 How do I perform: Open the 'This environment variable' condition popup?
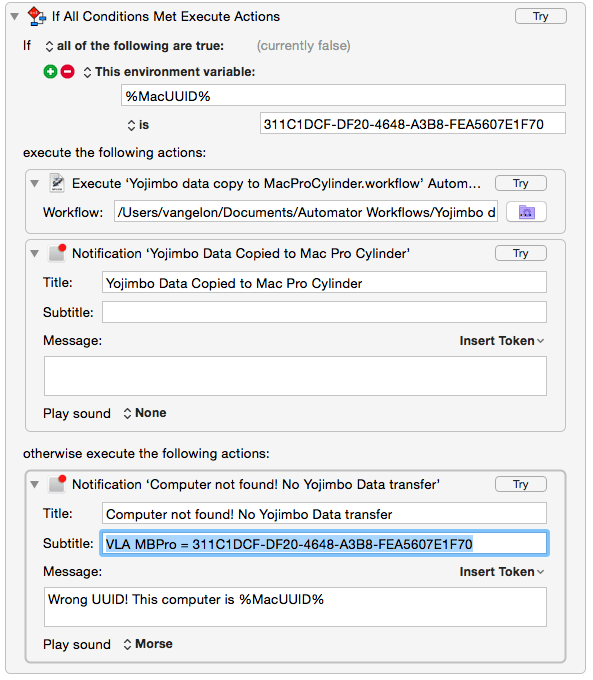[x=169, y=72]
